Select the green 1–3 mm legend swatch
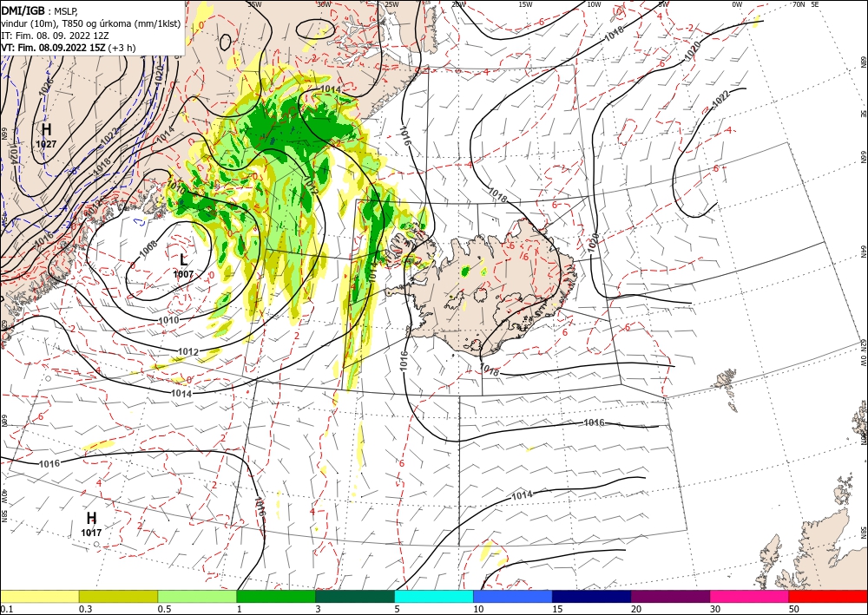This screenshot has height=615, width=868. coord(276,596)
